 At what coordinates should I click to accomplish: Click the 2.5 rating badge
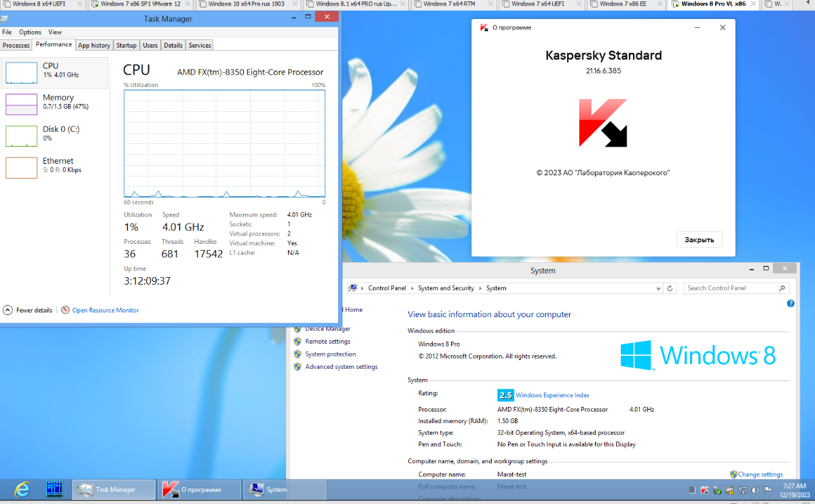(505, 395)
